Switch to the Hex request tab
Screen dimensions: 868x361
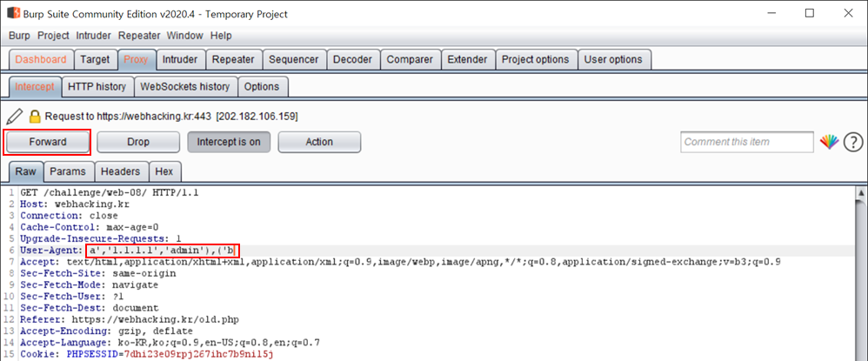coord(164,171)
